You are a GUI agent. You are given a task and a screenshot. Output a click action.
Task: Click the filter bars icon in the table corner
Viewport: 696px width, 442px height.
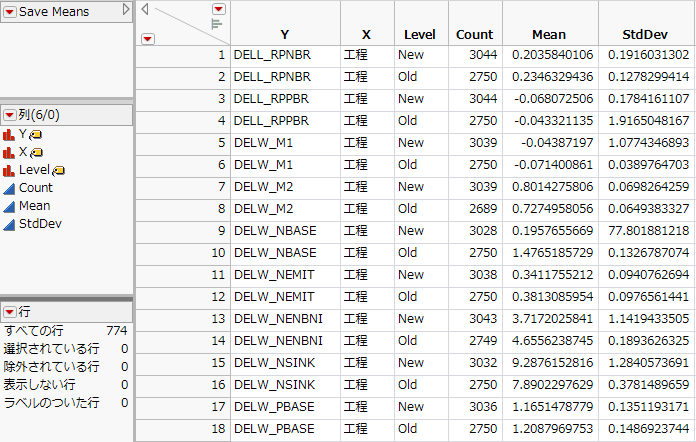217,23
